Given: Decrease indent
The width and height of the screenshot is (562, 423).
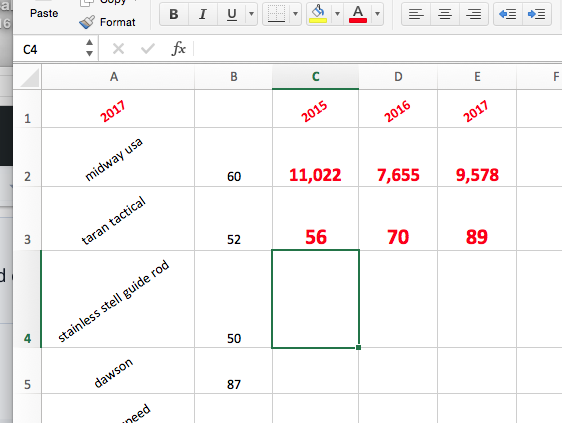Looking at the screenshot, I should click(508, 14).
